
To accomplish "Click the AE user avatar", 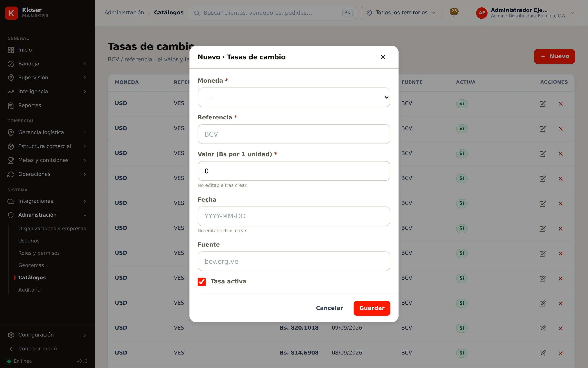I will (482, 13).
